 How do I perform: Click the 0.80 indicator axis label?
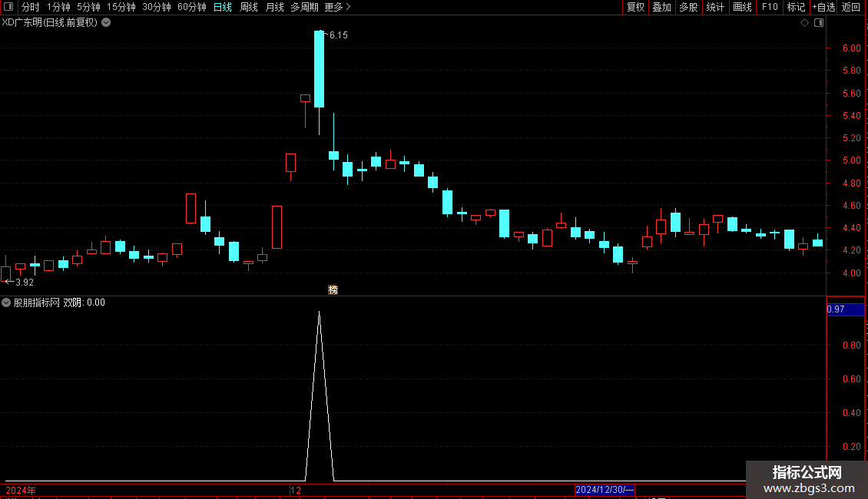(x=851, y=345)
